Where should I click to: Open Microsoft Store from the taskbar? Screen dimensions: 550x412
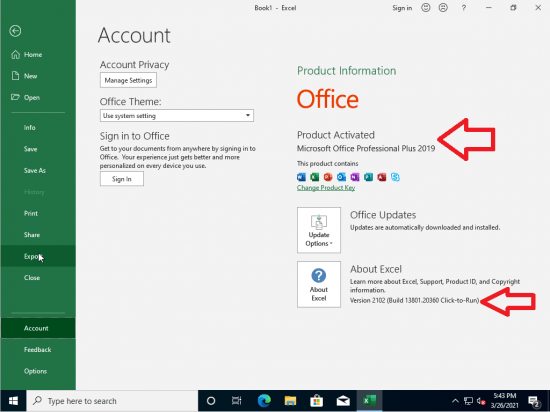click(x=316, y=401)
